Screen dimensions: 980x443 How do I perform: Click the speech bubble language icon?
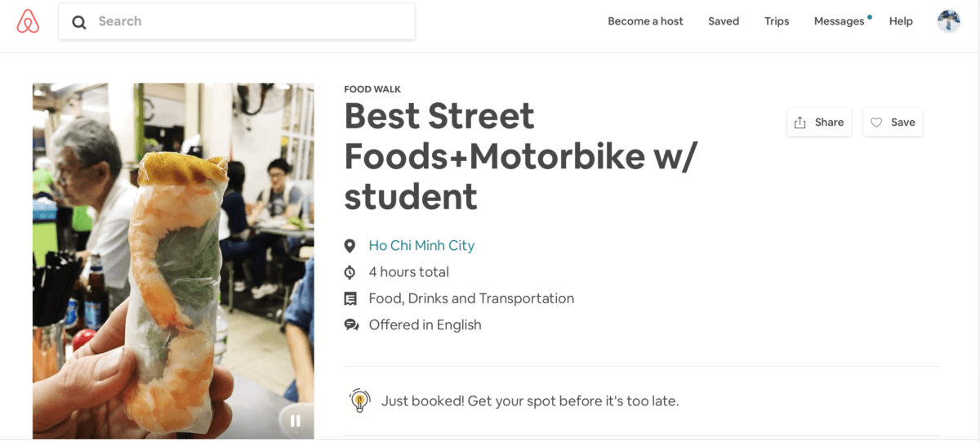click(351, 325)
